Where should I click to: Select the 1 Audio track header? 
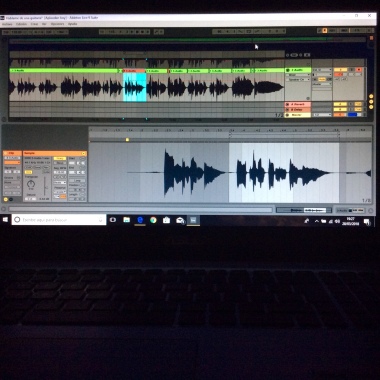[x=298, y=70]
